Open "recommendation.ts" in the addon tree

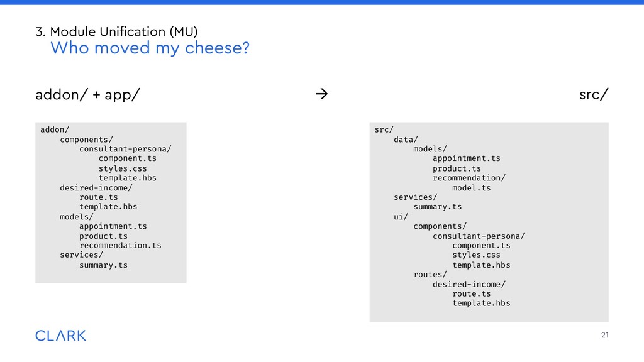coord(120,245)
